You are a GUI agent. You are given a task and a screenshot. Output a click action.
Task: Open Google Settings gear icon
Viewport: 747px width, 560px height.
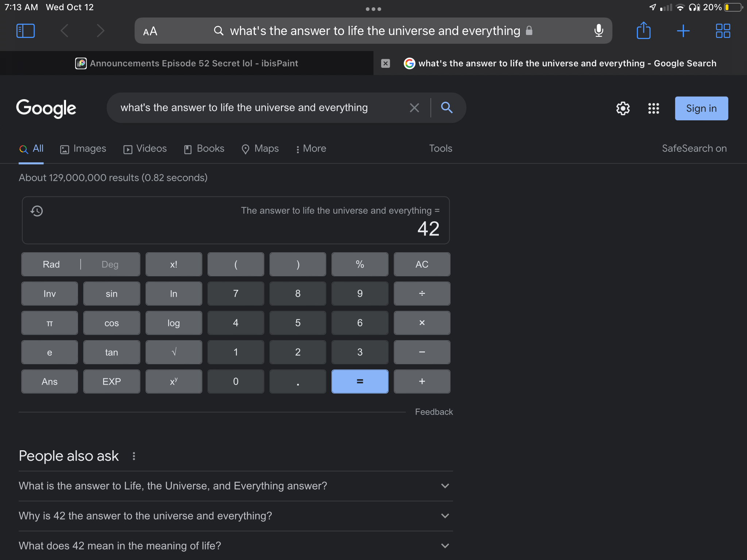pos(623,108)
